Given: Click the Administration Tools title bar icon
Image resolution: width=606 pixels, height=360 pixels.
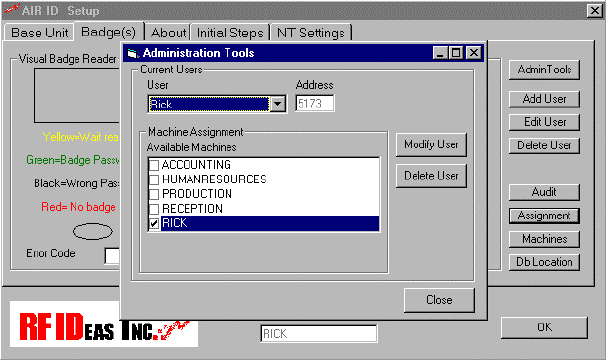Looking at the screenshot, I should [x=133, y=53].
